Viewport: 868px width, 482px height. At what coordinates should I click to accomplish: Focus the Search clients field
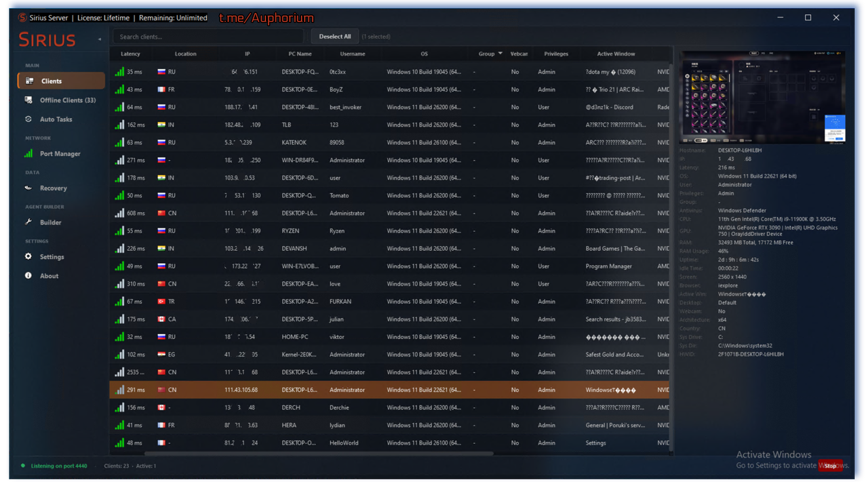coord(208,37)
